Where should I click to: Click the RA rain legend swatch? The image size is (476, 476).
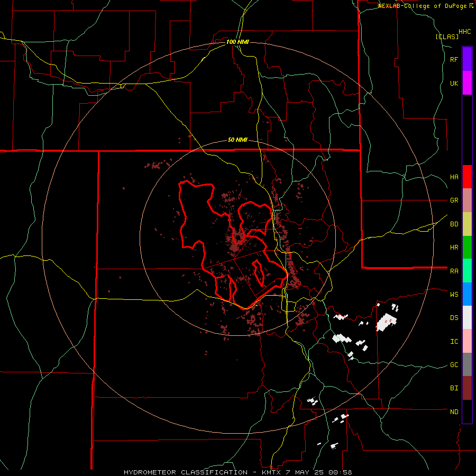coord(467,271)
